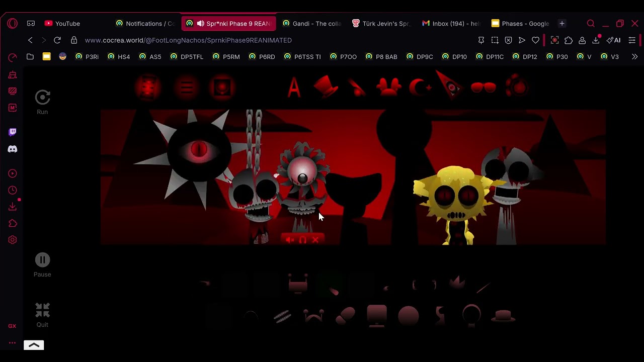The height and width of the screenshot is (362, 644).
Task: Pick the bowler hat icon in bottom row
Action: click(x=503, y=316)
